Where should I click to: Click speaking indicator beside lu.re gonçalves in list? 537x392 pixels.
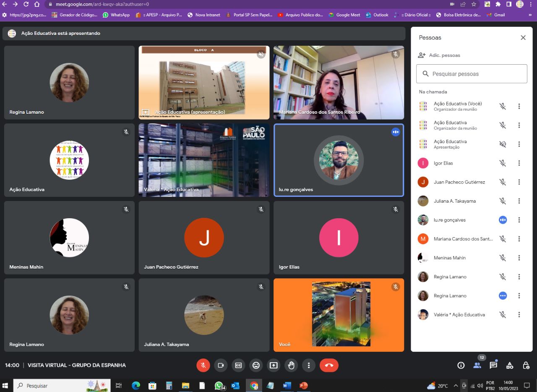[503, 220]
